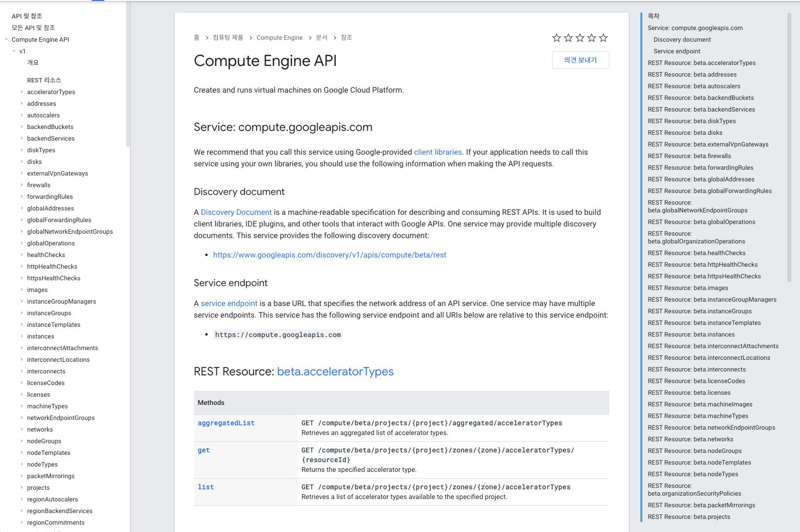Jump to beta.firewalls in table of contents
Screen dimensions: 800x532
[x=689, y=156]
